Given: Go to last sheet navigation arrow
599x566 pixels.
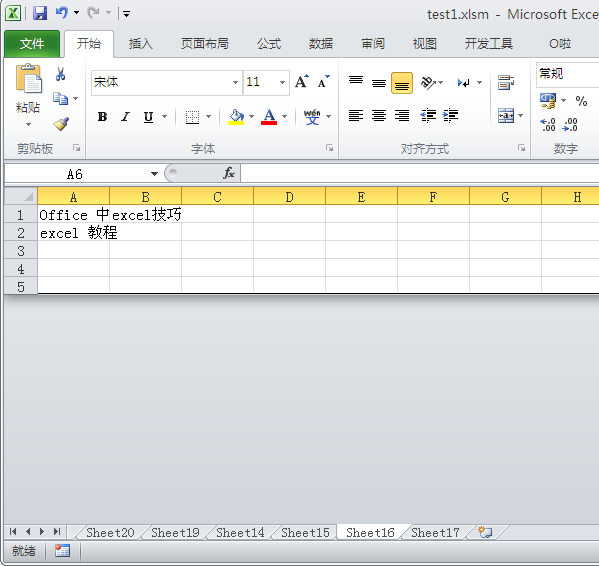Looking at the screenshot, I should [x=57, y=532].
